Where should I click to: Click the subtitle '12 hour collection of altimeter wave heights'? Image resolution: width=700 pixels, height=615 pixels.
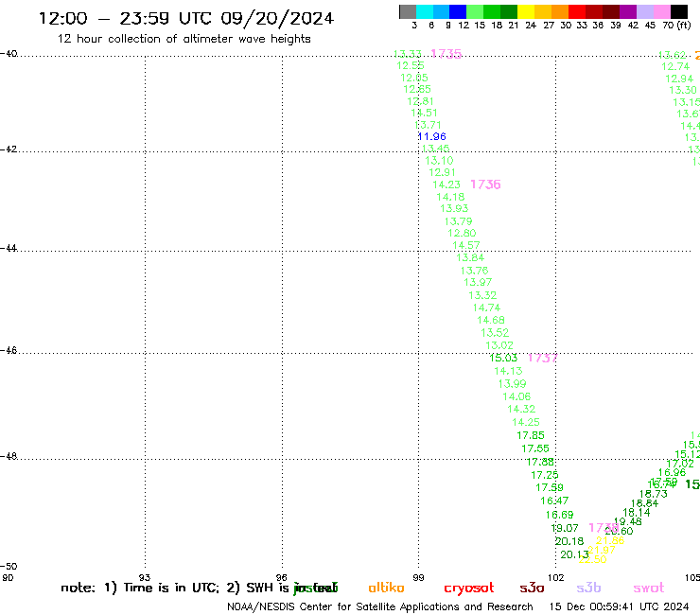(x=184, y=39)
